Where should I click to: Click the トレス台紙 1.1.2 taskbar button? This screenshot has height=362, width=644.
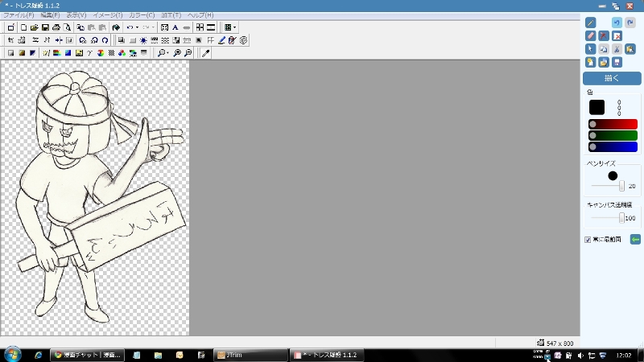(x=327, y=355)
